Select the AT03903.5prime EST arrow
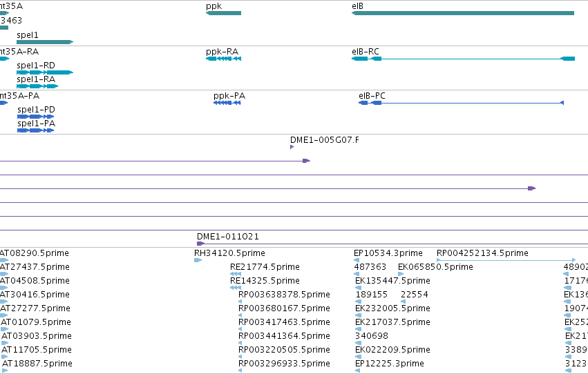 [5, 343]
